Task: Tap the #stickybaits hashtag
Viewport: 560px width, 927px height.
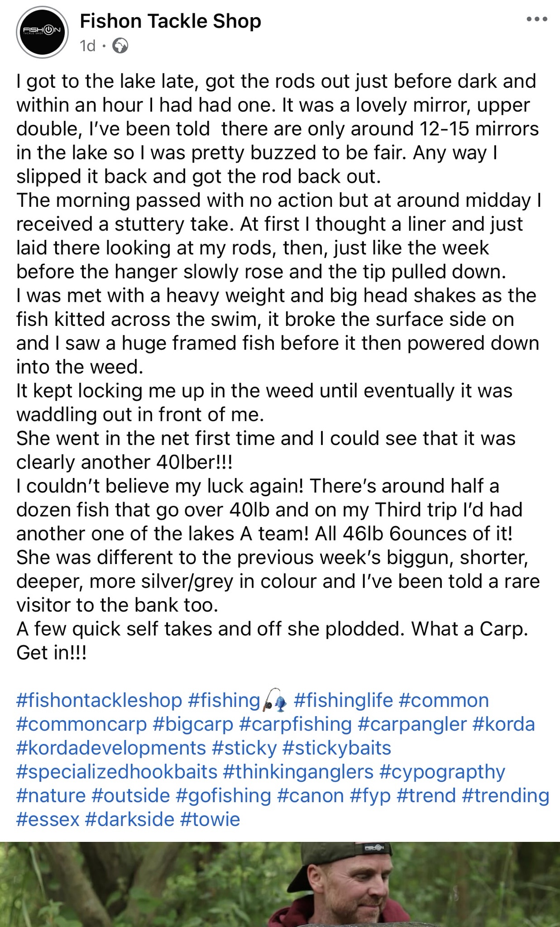Action: pyautogui.click(x=336, y=747)
